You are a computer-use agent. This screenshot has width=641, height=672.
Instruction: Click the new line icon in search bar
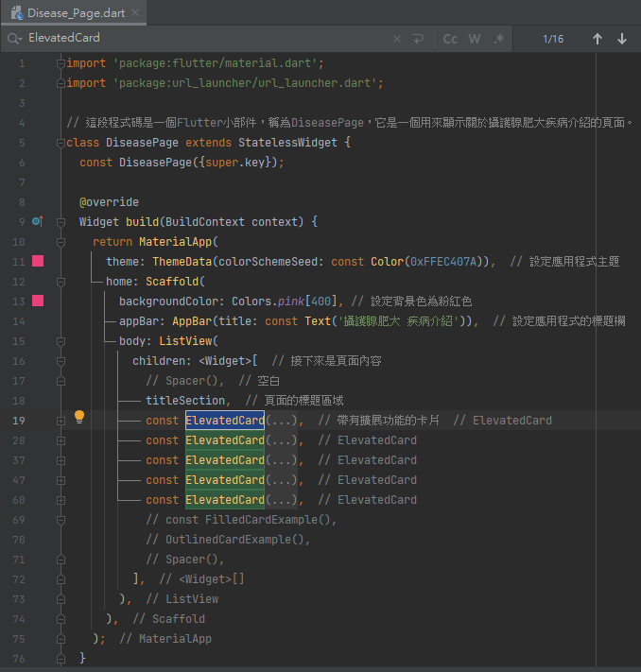click(x=418, y=39)
